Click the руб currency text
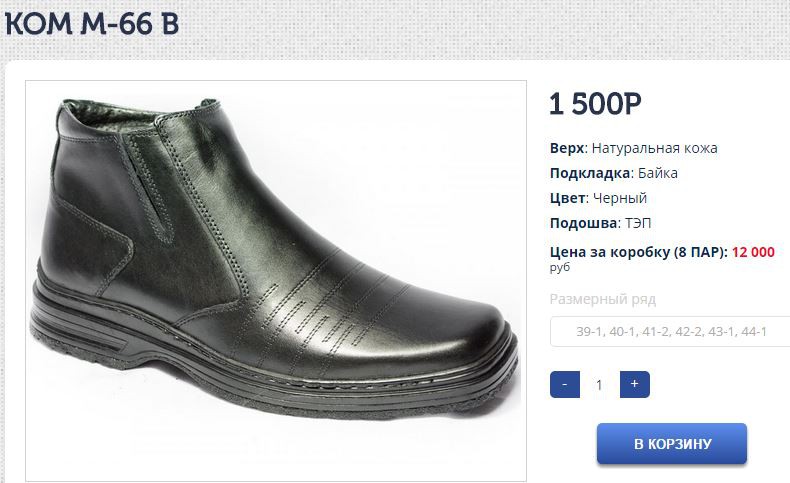790x483 pixels. tap(560, 267)
